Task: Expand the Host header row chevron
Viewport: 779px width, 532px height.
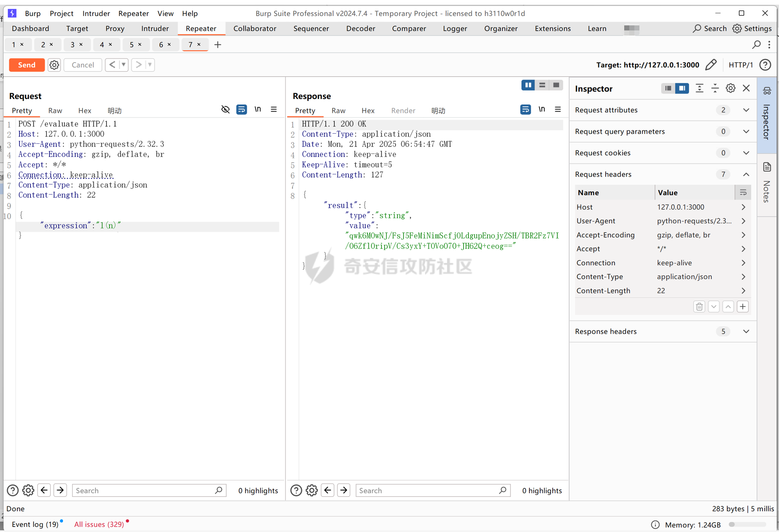Action: point(743,207)
